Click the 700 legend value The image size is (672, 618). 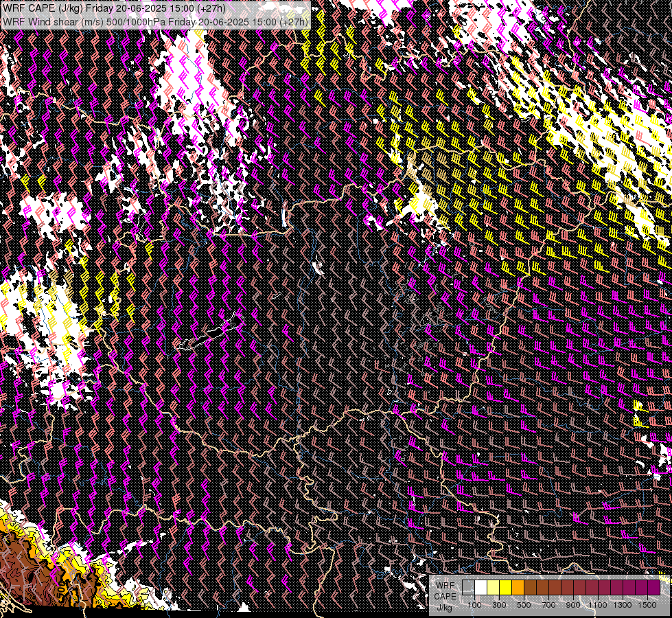(548, 605)
